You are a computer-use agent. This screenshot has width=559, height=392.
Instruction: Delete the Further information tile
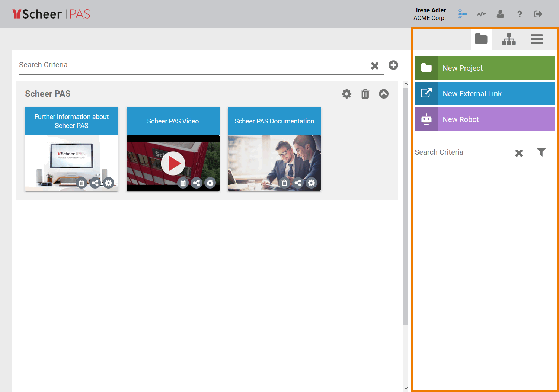[x=82, y=183]
